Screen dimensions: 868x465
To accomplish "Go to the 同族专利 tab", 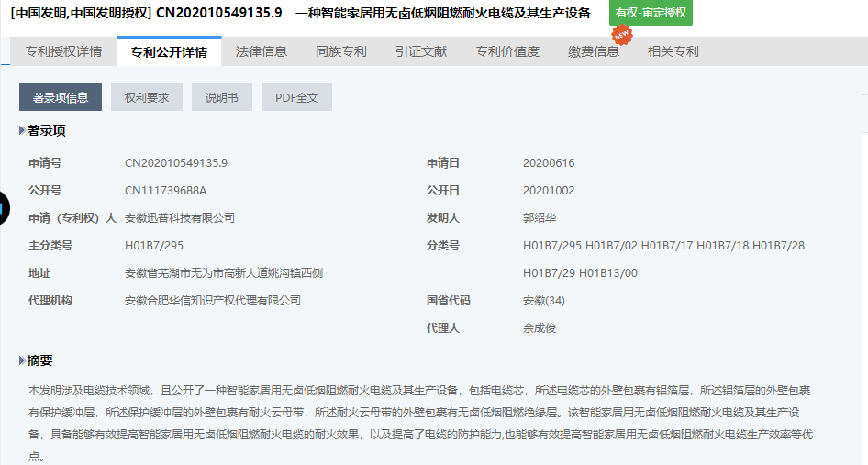I will point(341,51).
